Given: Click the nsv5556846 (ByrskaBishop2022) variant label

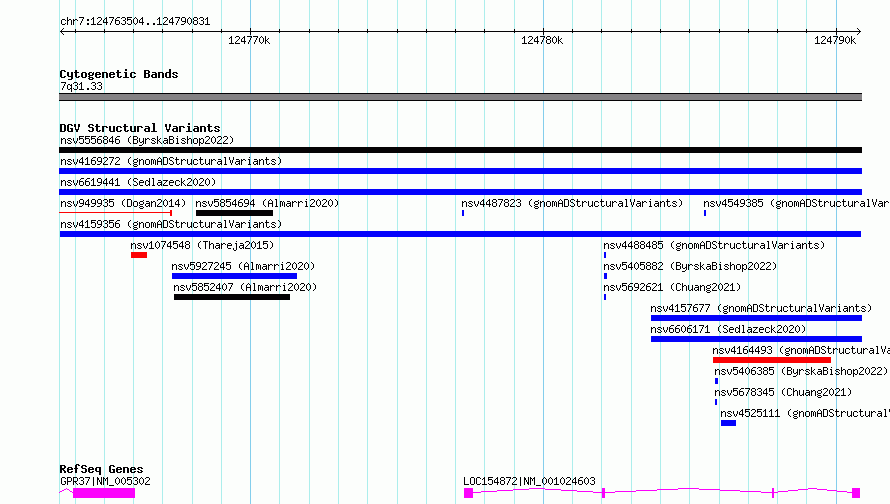Looking at the screenshot, I should pos(147,140).
